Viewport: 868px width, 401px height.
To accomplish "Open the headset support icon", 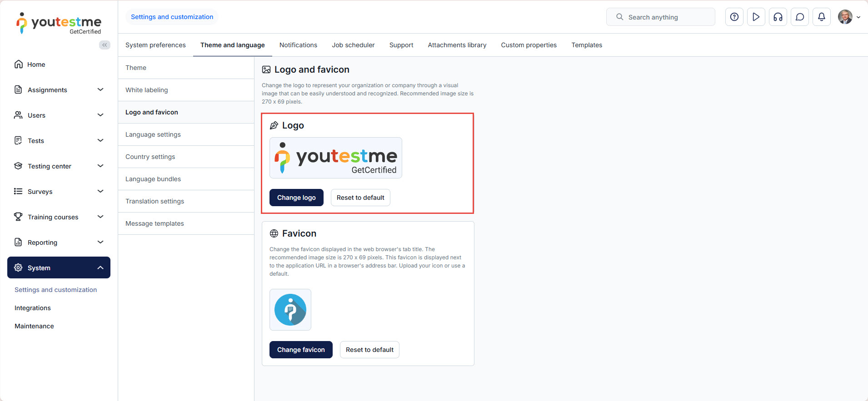I will tap(778, 17).
